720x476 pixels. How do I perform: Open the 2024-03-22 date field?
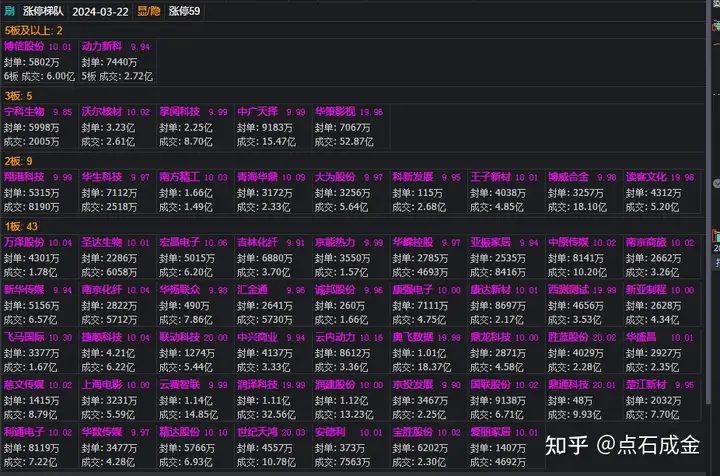point(100,11)
